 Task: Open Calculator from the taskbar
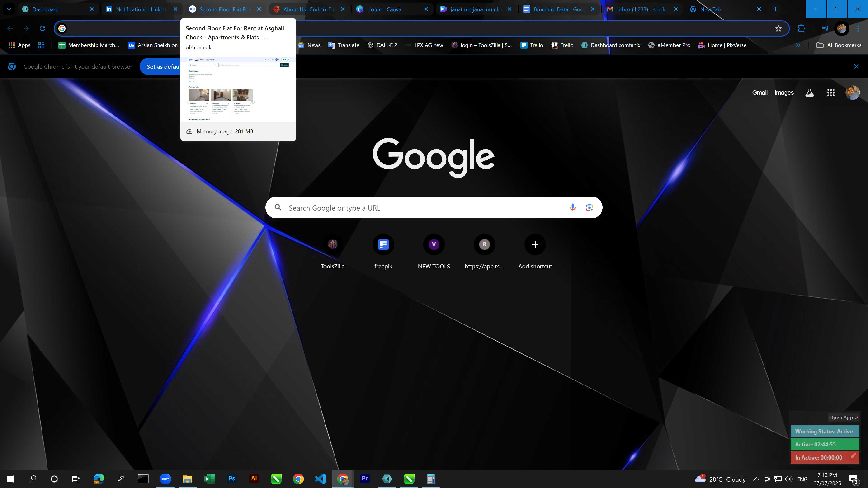431,479
